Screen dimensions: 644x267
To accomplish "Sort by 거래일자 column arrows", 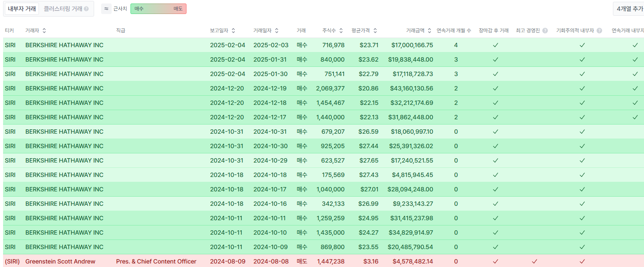I will click(277, 31).
